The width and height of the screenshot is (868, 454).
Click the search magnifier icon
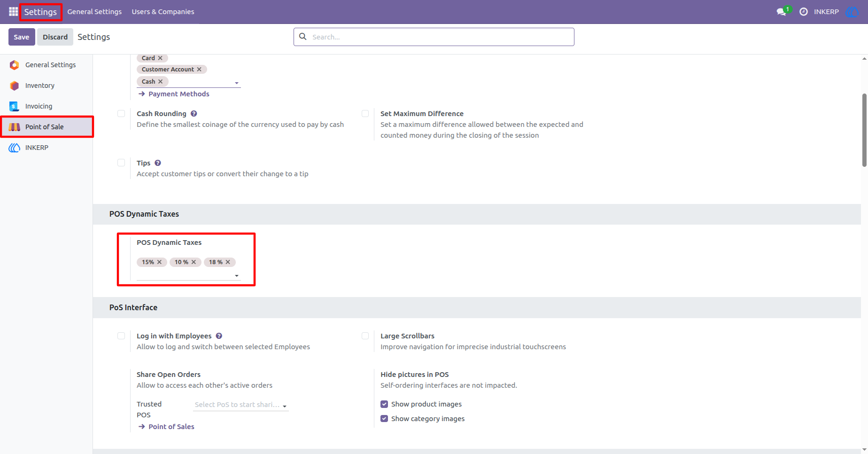coord(303,37)
